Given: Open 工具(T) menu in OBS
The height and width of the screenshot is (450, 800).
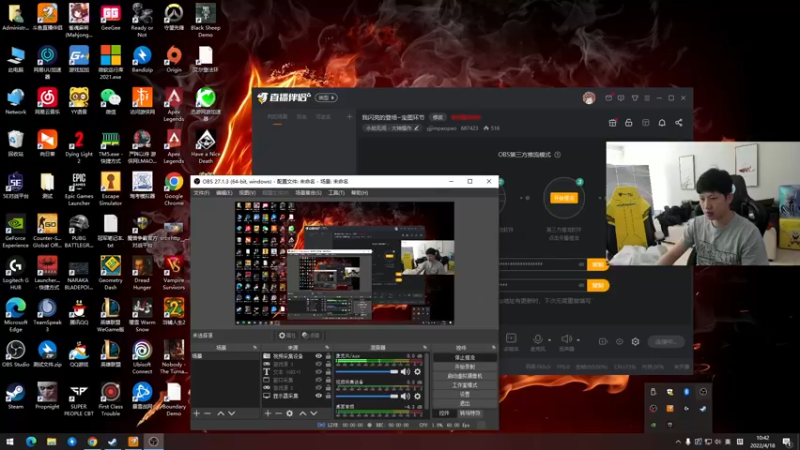Looking at the screenshot, I should (x=336, y=193).
